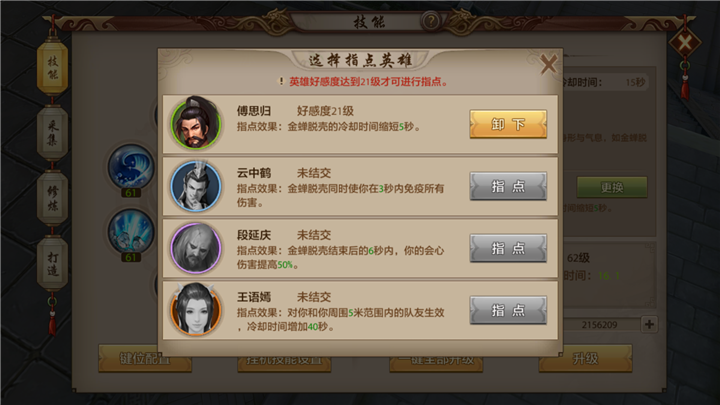The width and height of the screenshot is (720, 405).
Task: Click the 傅思归 hero portrait
Action: pos(196,124)
